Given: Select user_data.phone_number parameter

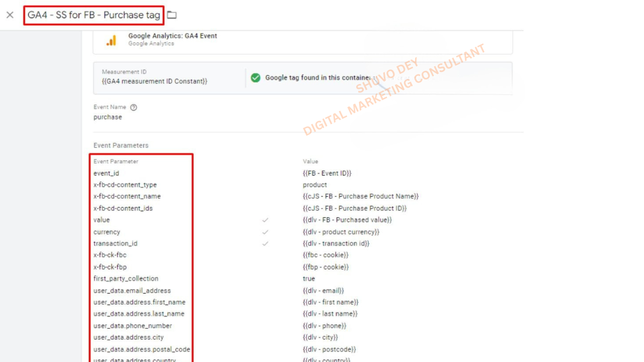Looking at the screenshot, I should (x=132, y=326).
